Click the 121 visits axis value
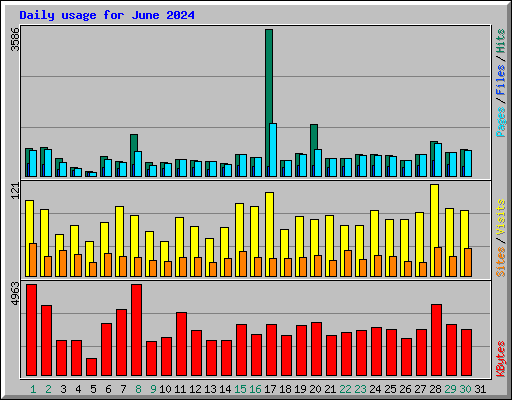 pyautogui.click(x=15, y=191)
